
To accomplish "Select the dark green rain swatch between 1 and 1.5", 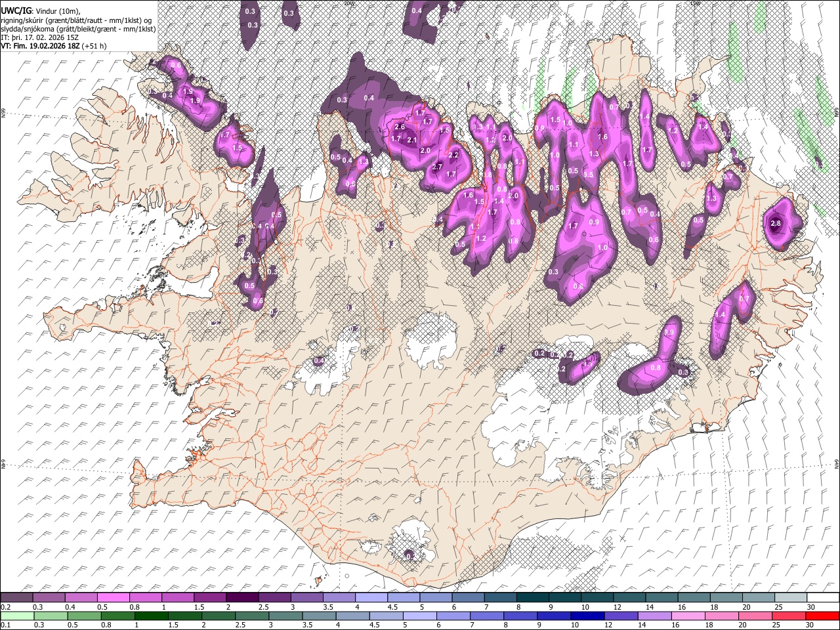I will [x=152, y=616].
